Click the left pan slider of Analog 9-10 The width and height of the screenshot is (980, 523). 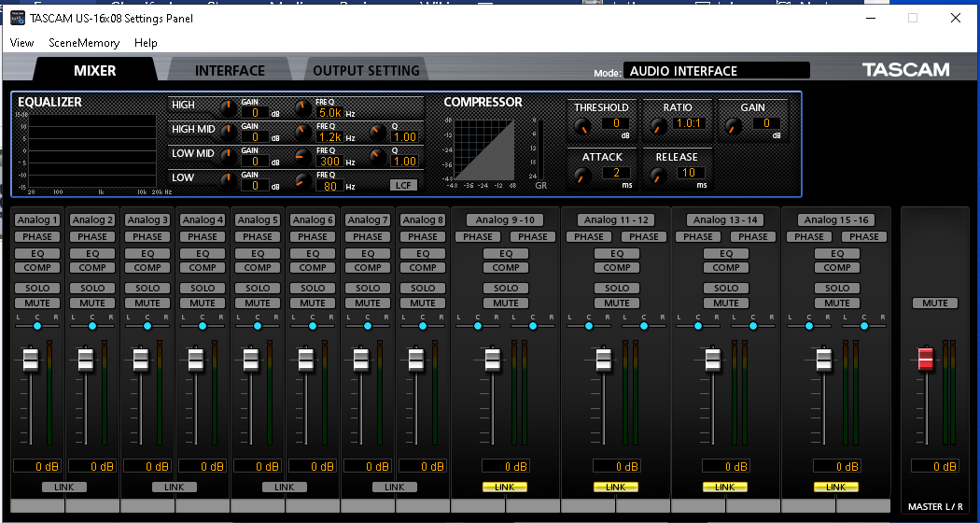[478, 326]
